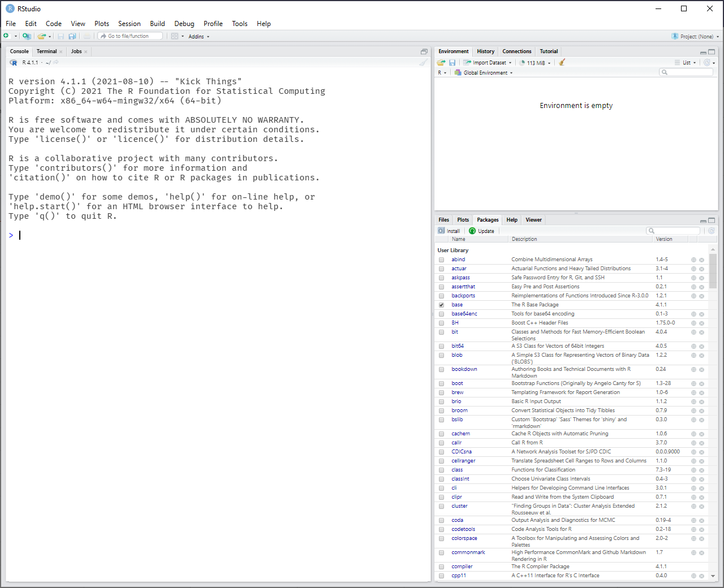The height and width of the screenshot is (588, 724).
Task: Maximize the Packages pane
Action: tap(712, 220)
